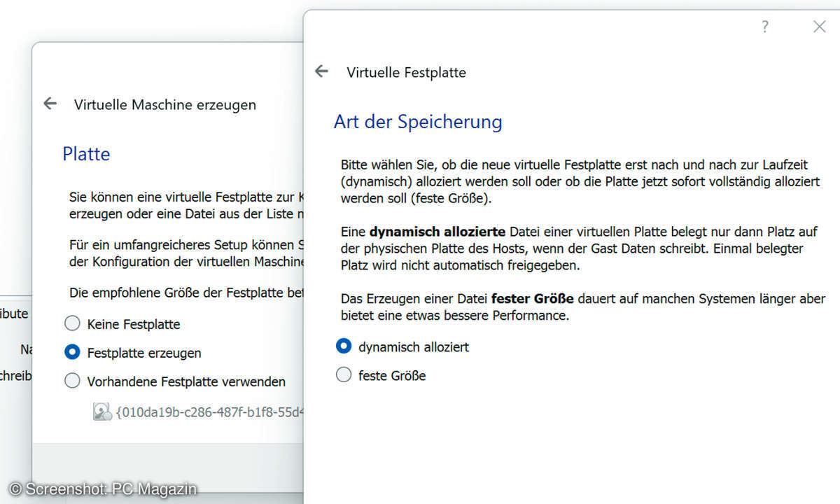The width and height of the screenshot is (840, 504).
Task: Select 'Keine Festplatte' radio button
Action: 72,324
